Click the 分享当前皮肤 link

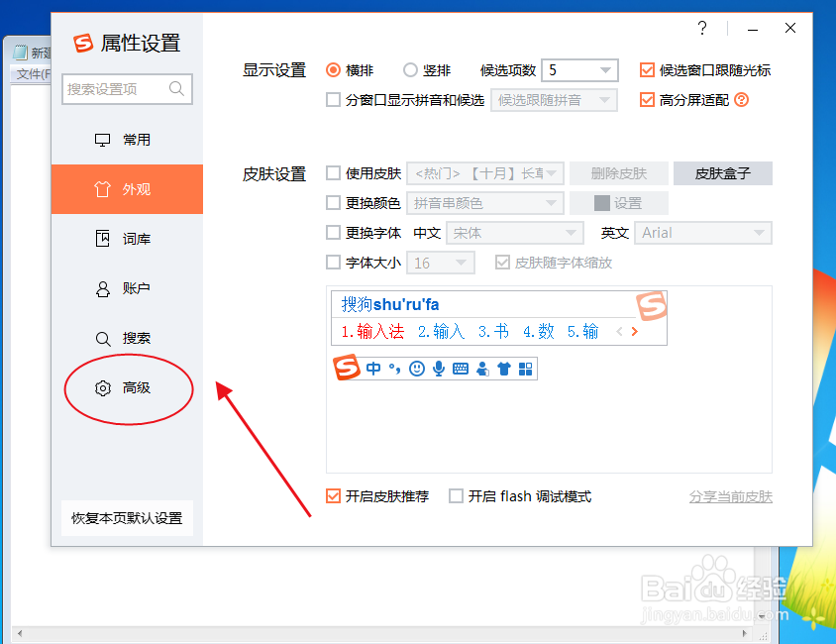click(730, 496)
